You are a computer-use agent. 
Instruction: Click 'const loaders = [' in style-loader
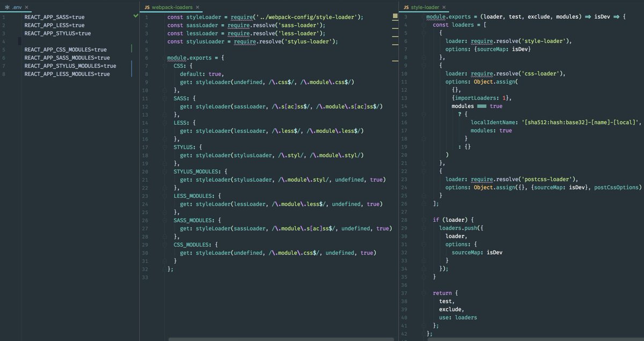[x=460, y=25]
